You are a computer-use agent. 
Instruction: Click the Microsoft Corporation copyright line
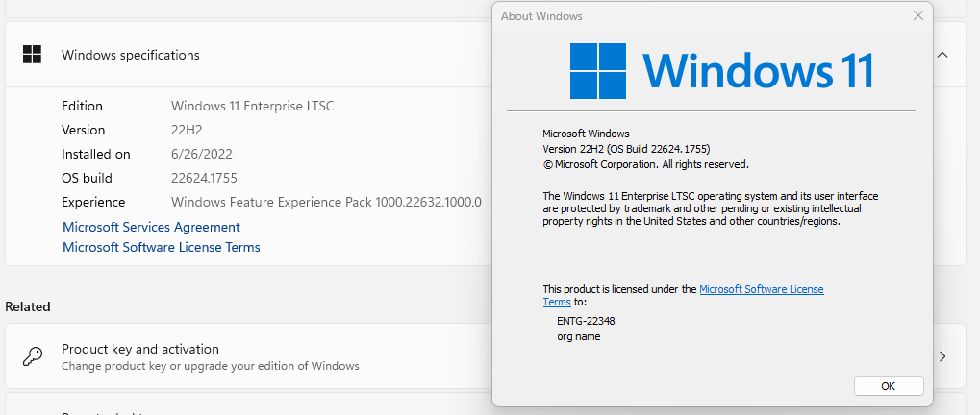pos(645,164)
